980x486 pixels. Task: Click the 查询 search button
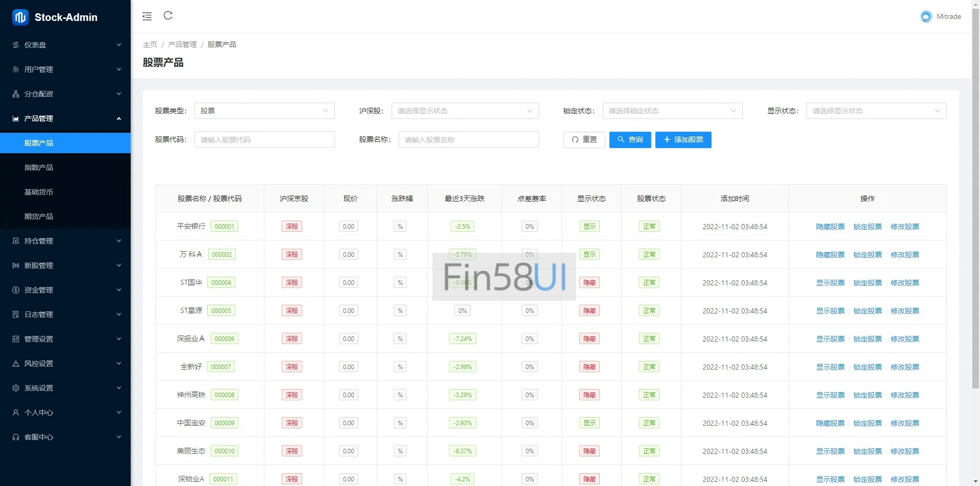(630, 140)
